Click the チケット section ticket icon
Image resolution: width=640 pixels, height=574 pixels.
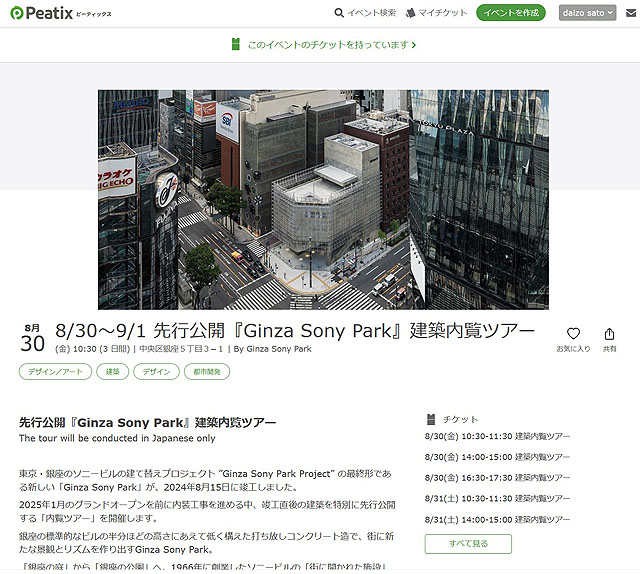[x=431, y=419]
